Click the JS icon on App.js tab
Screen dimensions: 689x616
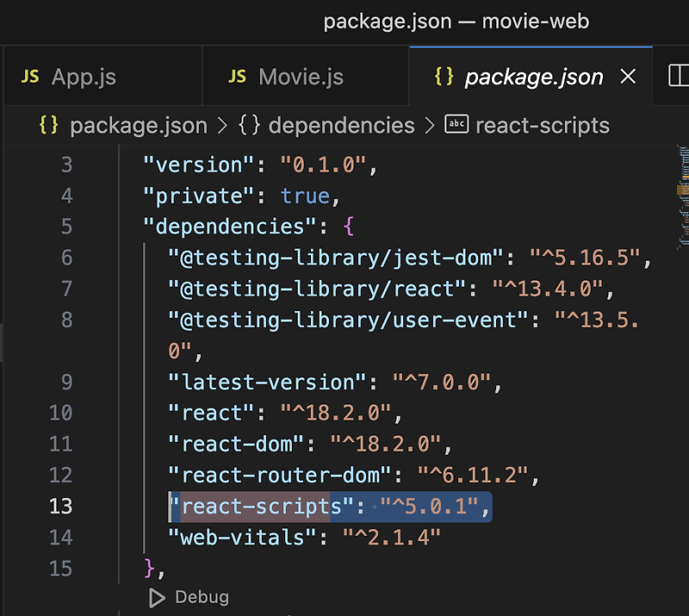(30, 77)
